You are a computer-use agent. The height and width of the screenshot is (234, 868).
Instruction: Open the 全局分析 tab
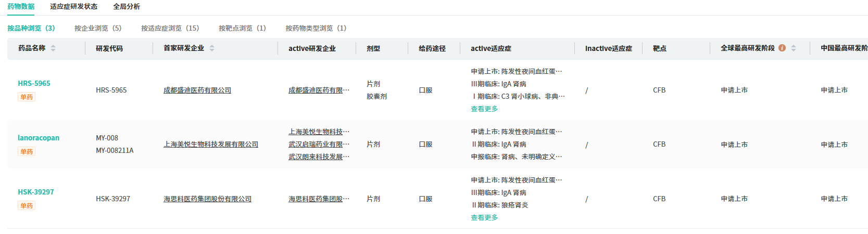127,7
